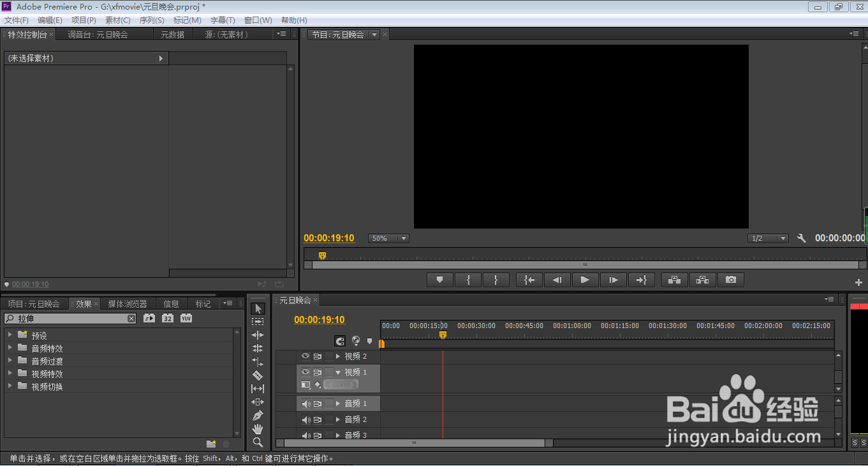This screenshot has width=868, height=466.
Task: Expand 视频 2 track
Action: point(338,356)
